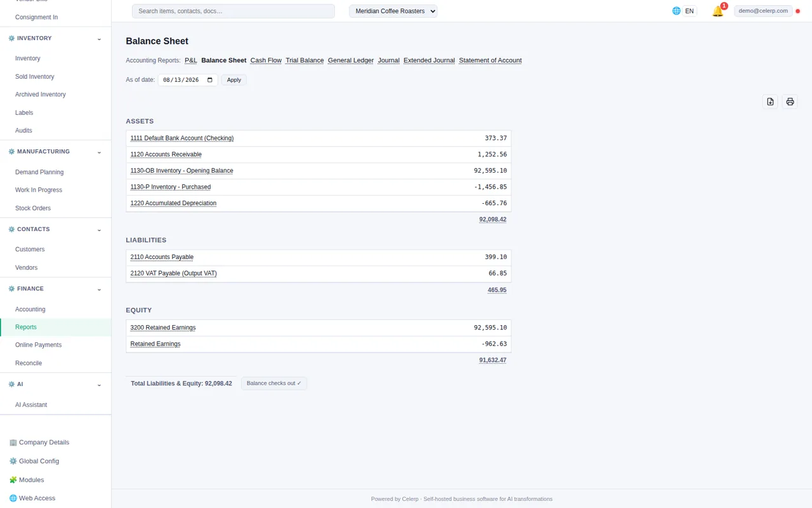Click the Balance checks out badge

(274, 384)
